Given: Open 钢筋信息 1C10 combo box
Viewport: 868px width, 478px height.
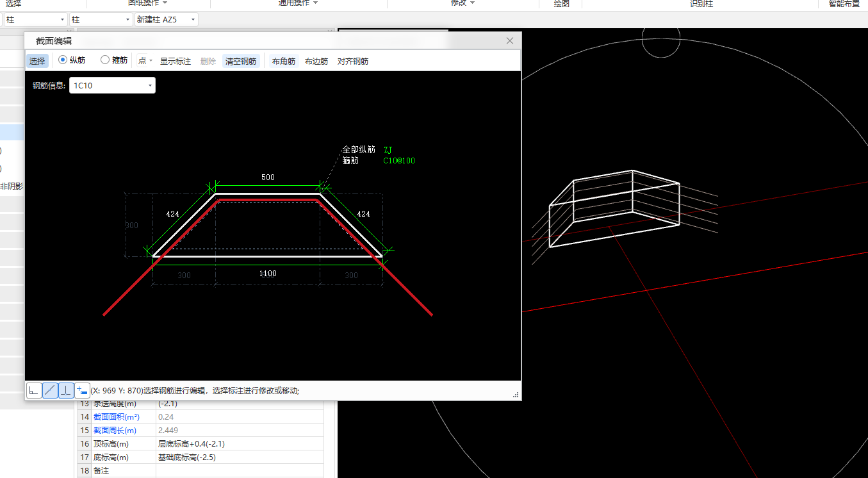Looking at the screenshot, I should tap(112, 85).
